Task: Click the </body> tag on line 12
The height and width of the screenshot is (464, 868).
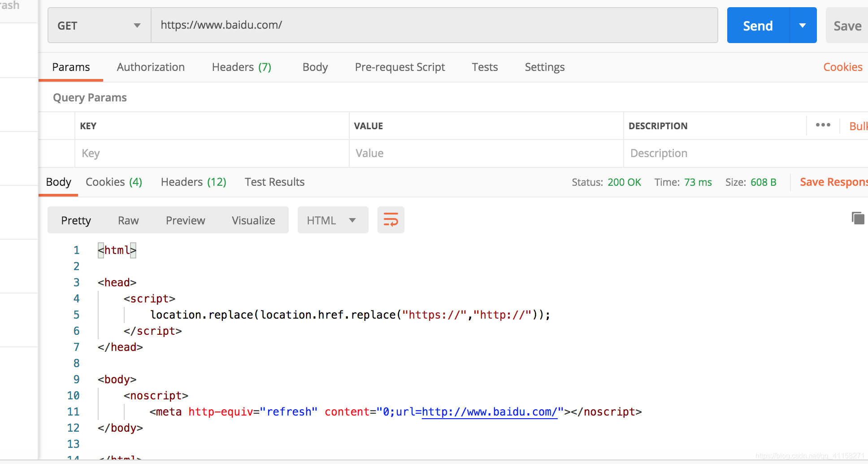Action: (120, 428)
